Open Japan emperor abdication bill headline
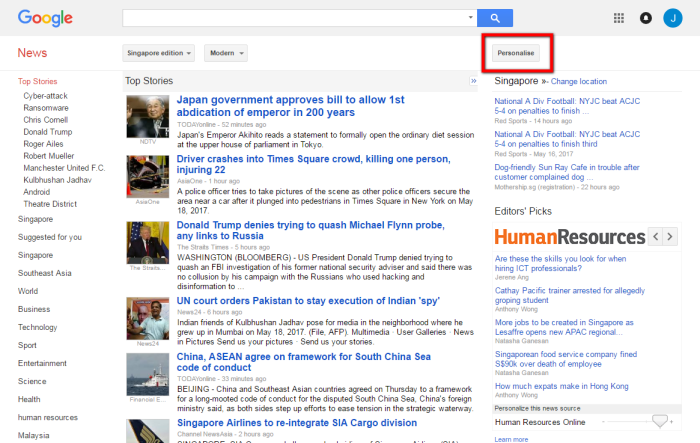 [x=291, y=106]
